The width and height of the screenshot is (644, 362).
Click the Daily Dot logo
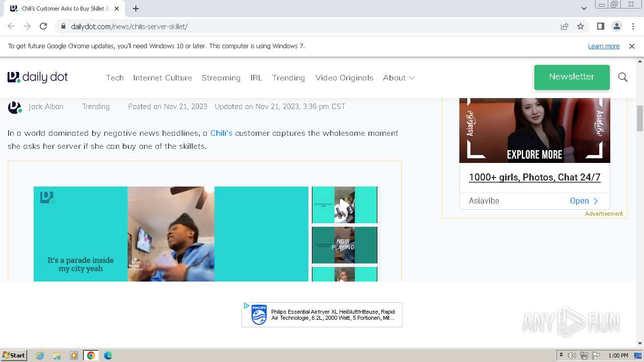[38, 77]
